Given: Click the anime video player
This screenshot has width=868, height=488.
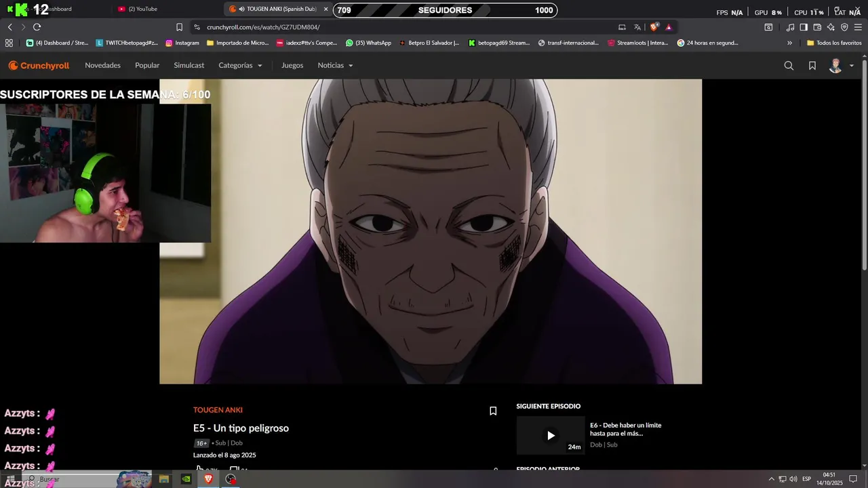Looking at the screenshot, I should point(431,231).
